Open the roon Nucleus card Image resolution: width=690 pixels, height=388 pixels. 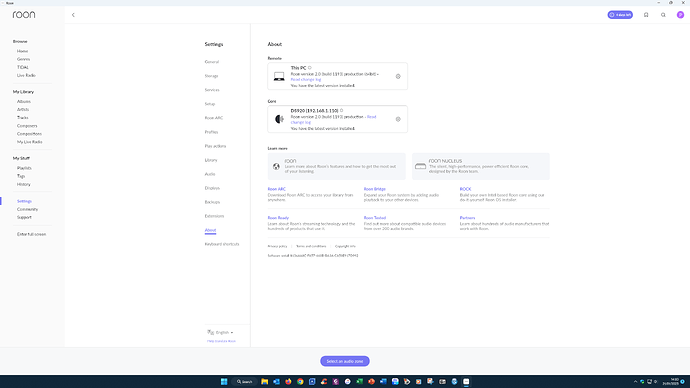pos(481,166)
